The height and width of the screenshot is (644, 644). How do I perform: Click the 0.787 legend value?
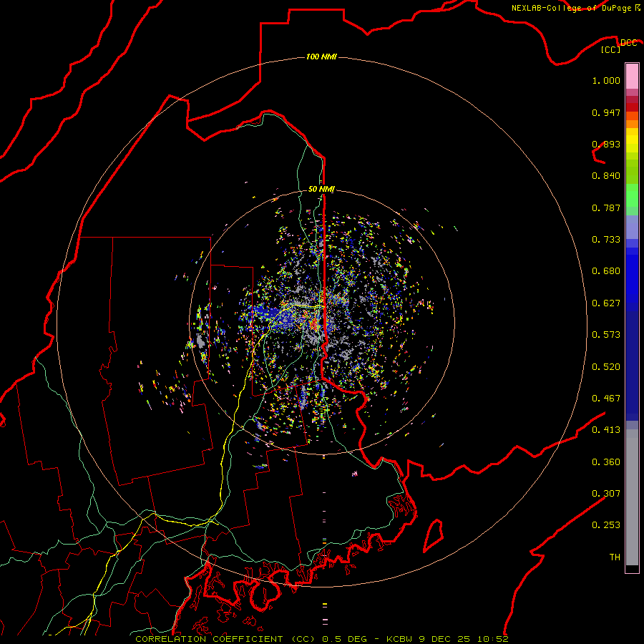(606, 208)
